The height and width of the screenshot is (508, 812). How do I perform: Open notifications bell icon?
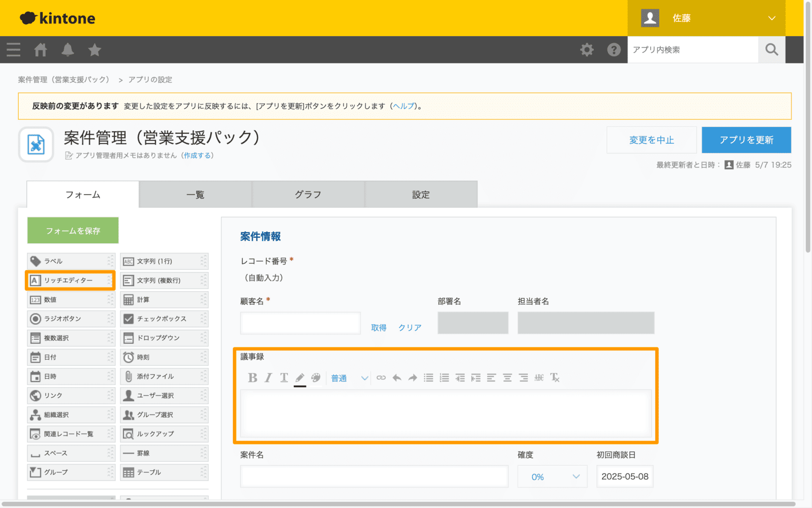click(67, 50)
